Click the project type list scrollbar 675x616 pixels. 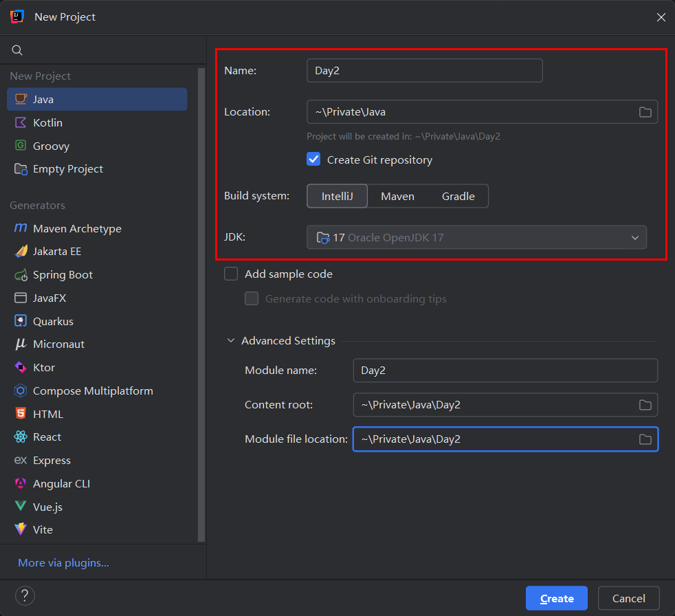coord(201,305)
